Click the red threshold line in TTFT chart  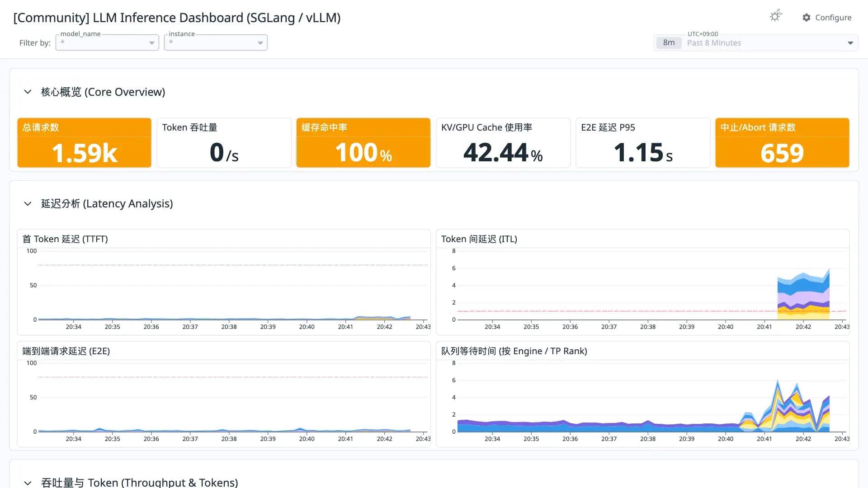click(233, 265)
